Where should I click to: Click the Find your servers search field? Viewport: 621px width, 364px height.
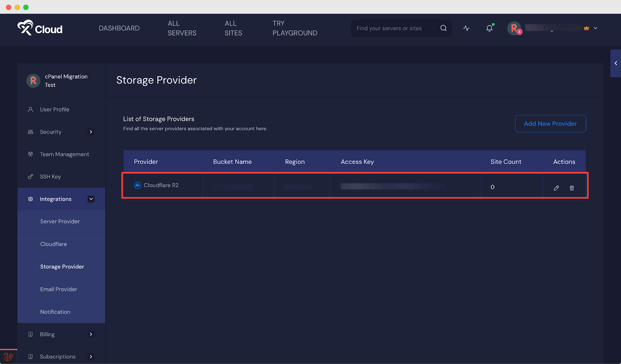pyautogui.click(x=392, y=28)
